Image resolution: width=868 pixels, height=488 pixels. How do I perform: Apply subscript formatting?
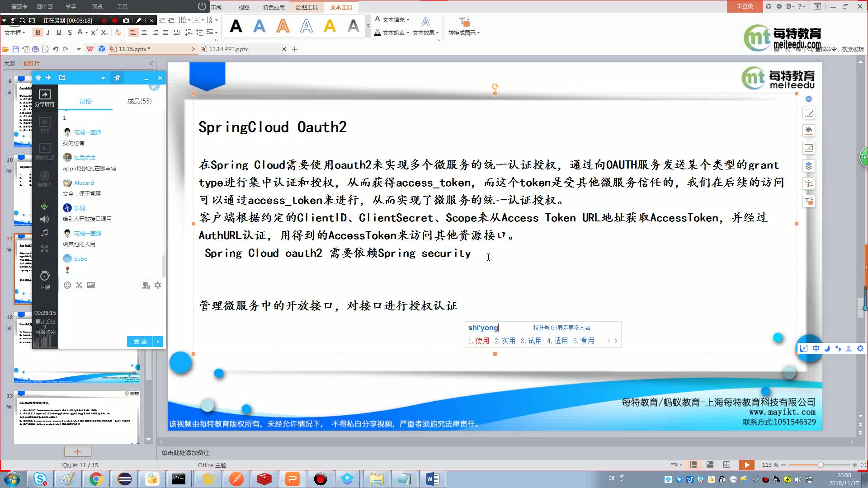(104, 33)
